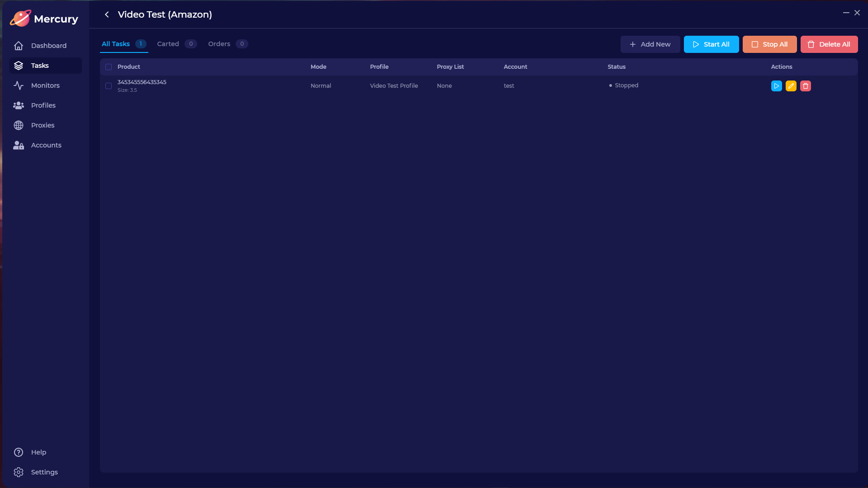Viewport: 868px width, 488px height.
Task: Open the Help page
Action: tap(38, 452)
